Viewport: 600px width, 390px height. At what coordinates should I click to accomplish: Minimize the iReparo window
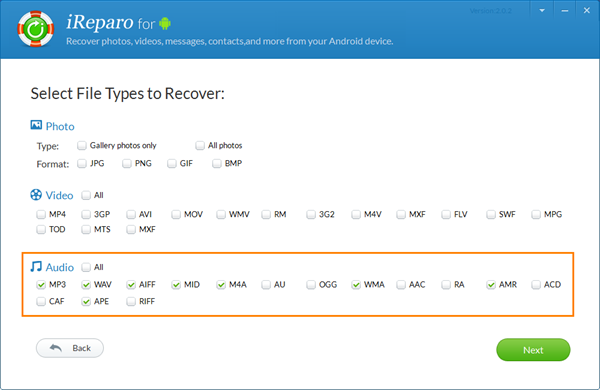tap(565, 11)
